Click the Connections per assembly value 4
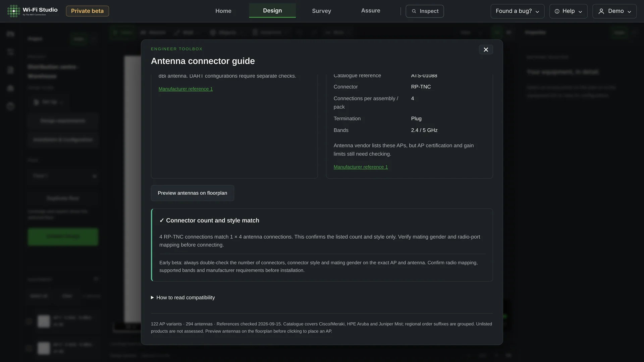The height and width of the screenshot is (362, 644). pyautogui.click(x=413, y=99)
